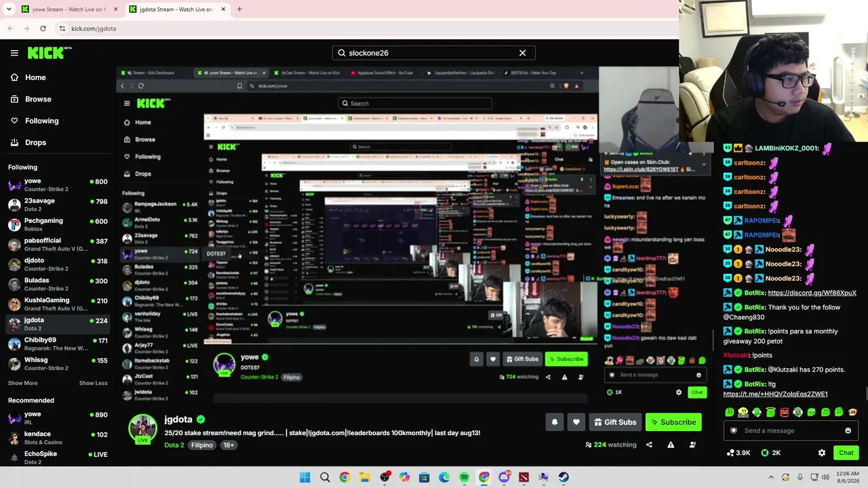Image resolution: width=868 pixels, height=488 pixels.
Task: Open Windows taskbar search
Action: click(x=325, y=477)
